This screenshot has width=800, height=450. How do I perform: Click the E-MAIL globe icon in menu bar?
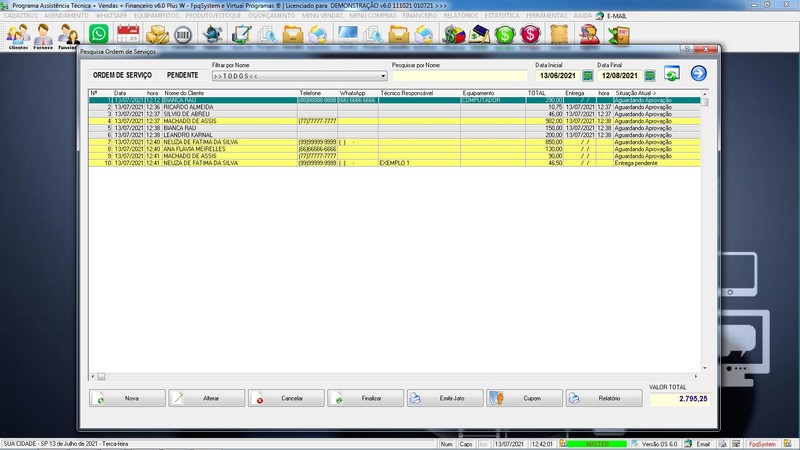pyautogui.click(x=600, y=16)
